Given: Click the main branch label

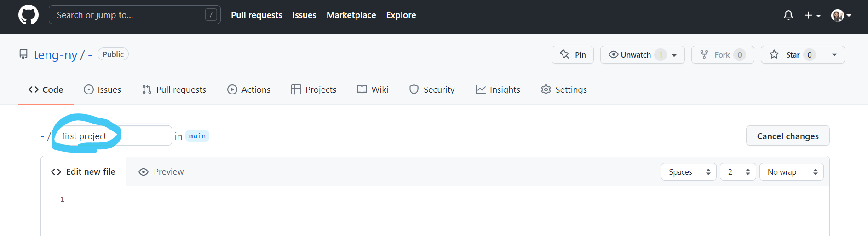Looking at the screenshot, I should 197,136.
